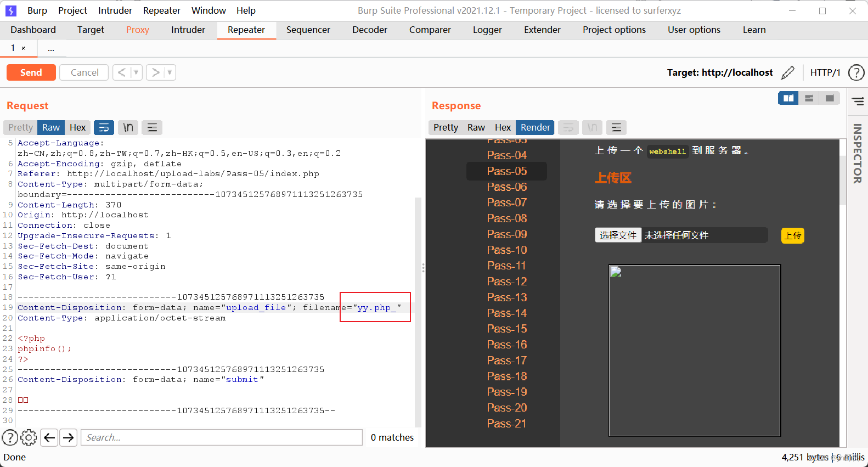Click Pass-21 link in rendered page

506,424
